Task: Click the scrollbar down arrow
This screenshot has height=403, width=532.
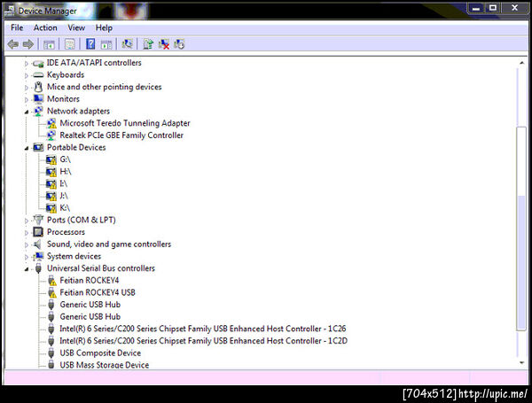Action: tap(522, 362)
